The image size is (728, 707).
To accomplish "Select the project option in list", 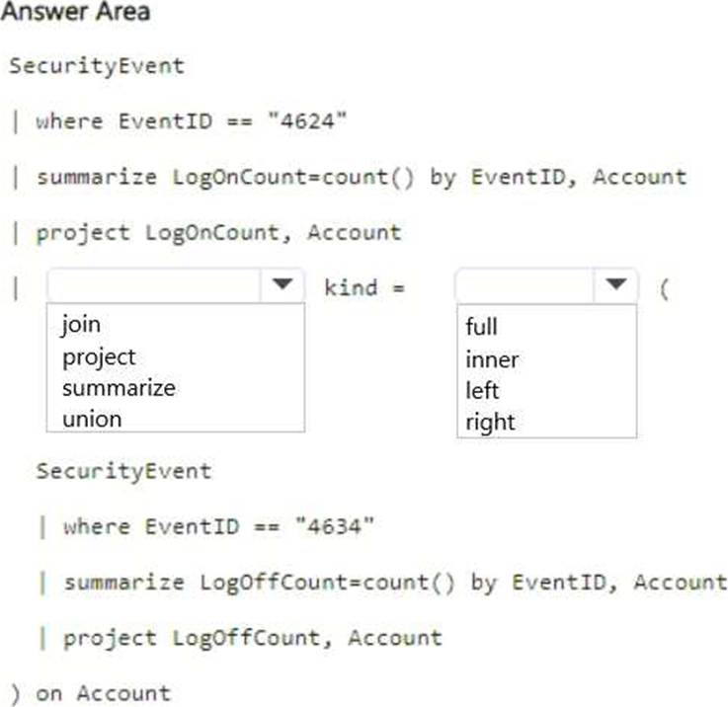I will pyautogui.click(x=100, y=357).
